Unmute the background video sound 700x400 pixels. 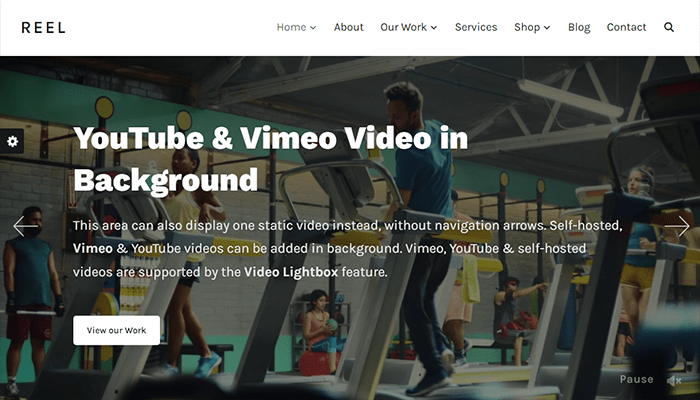pyautogui.click(x=675, y=380)
